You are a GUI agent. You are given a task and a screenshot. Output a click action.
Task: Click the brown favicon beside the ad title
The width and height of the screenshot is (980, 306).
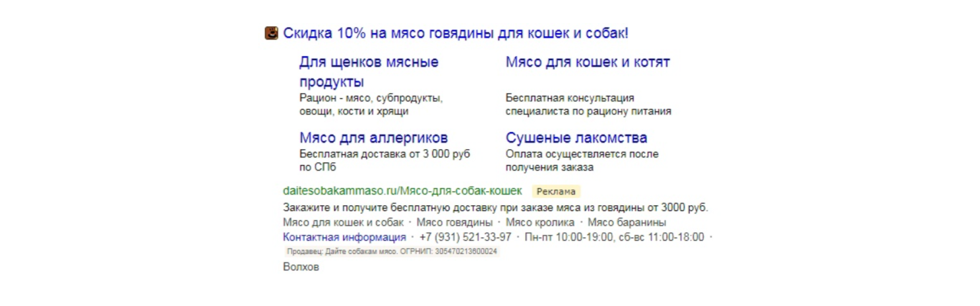tap(271, 33)
